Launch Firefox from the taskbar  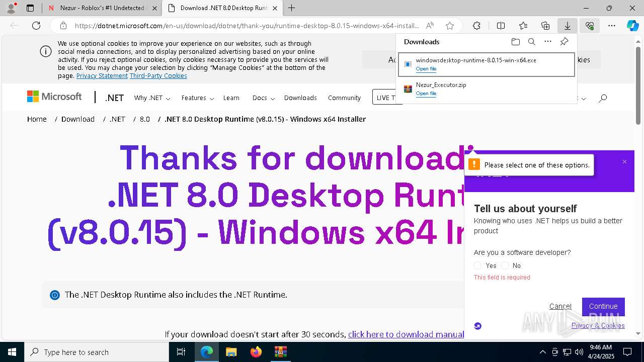tap(256, 352)
